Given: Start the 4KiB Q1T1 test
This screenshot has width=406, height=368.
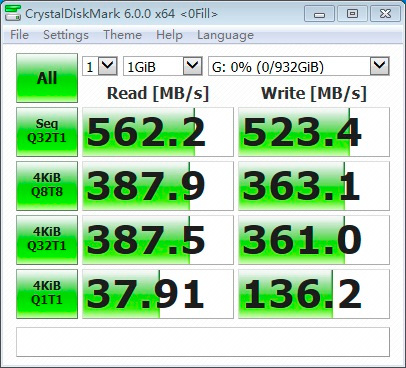Looking at the screenshot, I should (47, 294).
